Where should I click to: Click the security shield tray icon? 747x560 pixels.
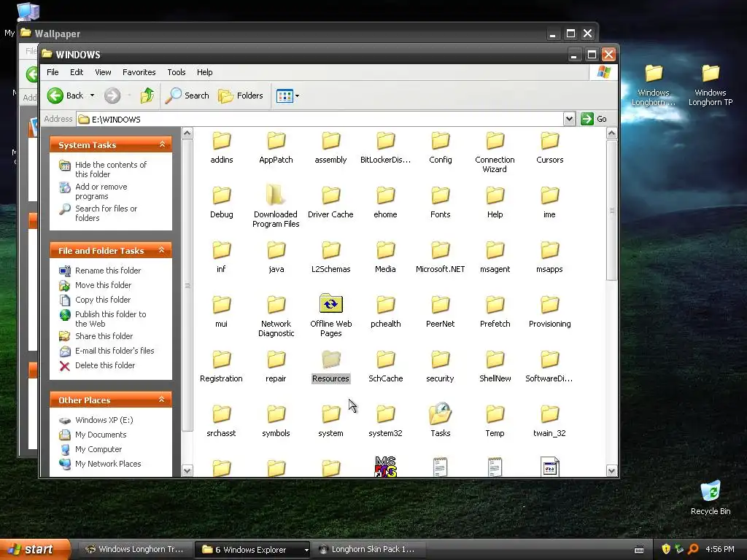pyautogui.click(x=666, y=549)
